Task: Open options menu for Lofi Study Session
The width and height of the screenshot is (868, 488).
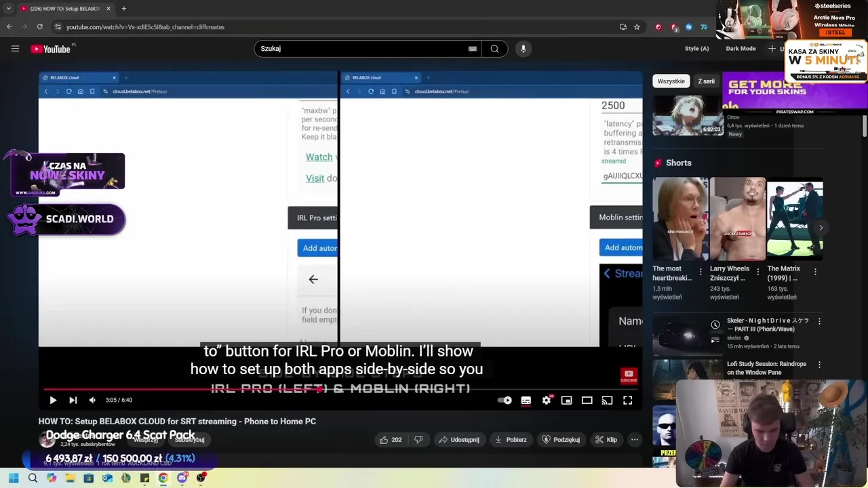Action: point(819,365)
